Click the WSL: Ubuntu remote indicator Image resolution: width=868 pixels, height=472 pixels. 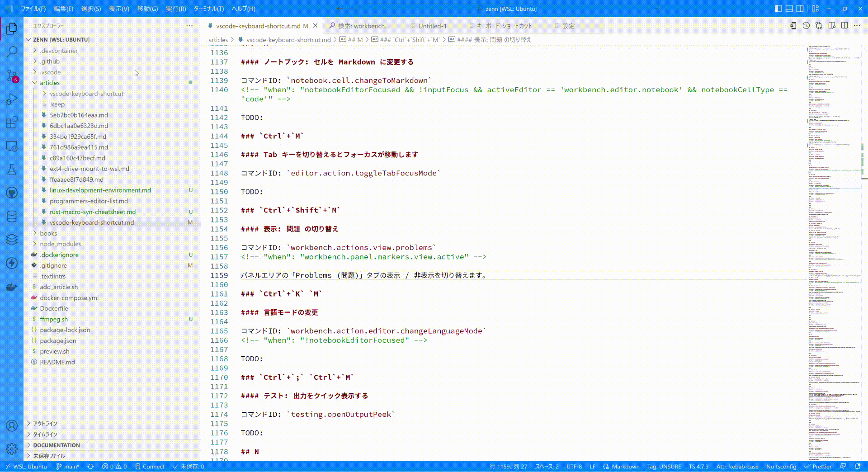[26, 467]
